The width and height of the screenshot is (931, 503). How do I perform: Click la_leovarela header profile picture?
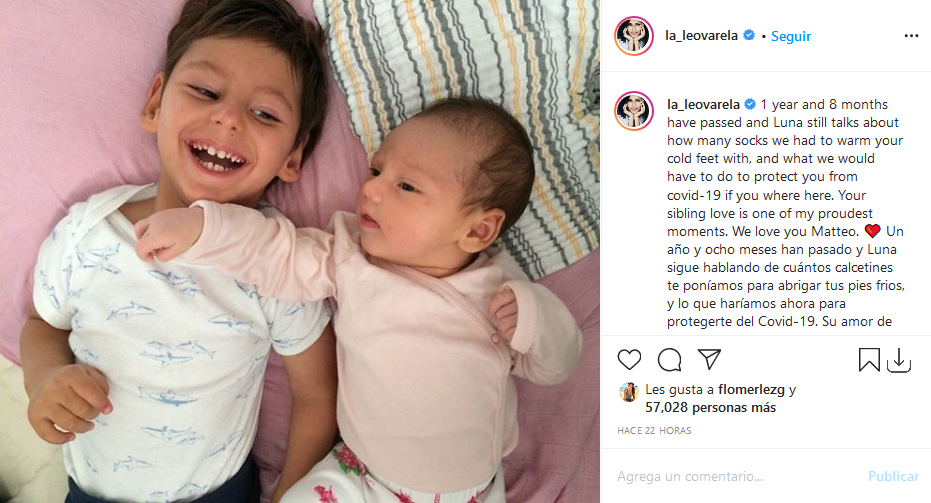coord(634,36)
